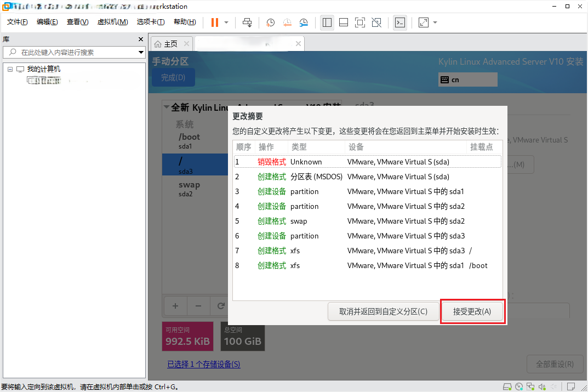588x392 pixels.
Task: Close the 主页 tab
Action: coord(186,44)
